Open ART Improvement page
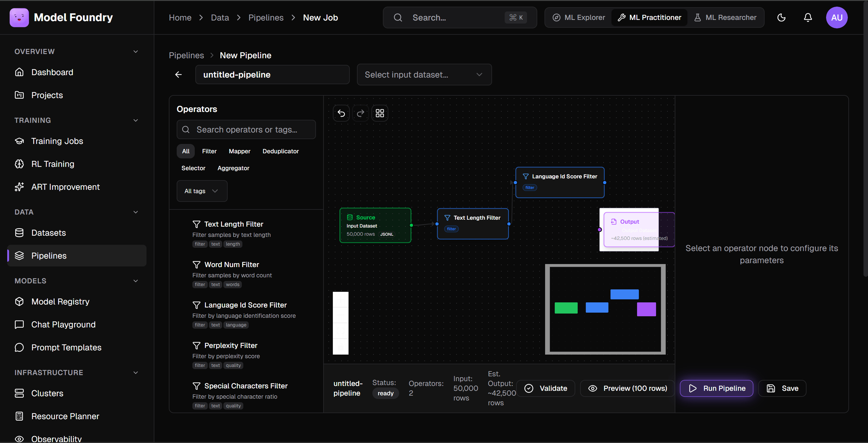868x443 pixels. 77,187
